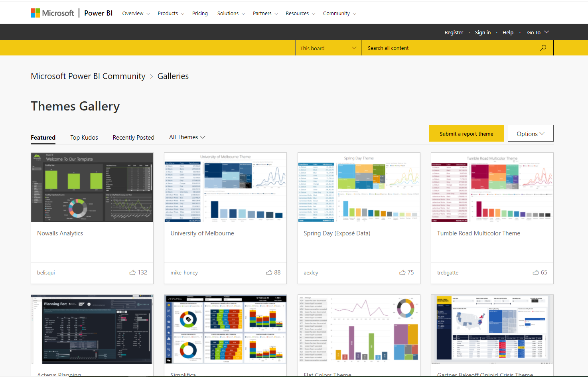The image size is (588, 377).
Task: Open the Solutions dropdown
Action: [x=231, y=14]
